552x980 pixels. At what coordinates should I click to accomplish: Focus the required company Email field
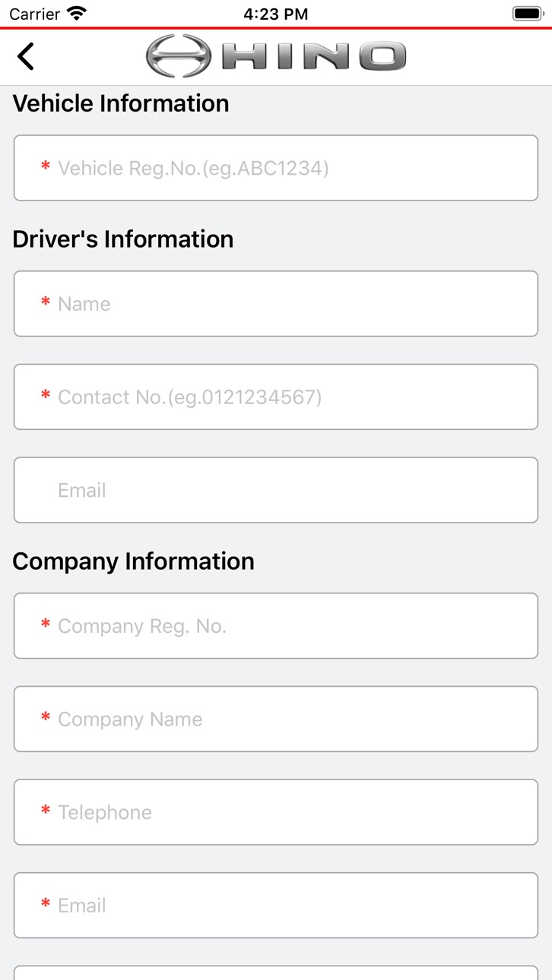pos(276,906)
